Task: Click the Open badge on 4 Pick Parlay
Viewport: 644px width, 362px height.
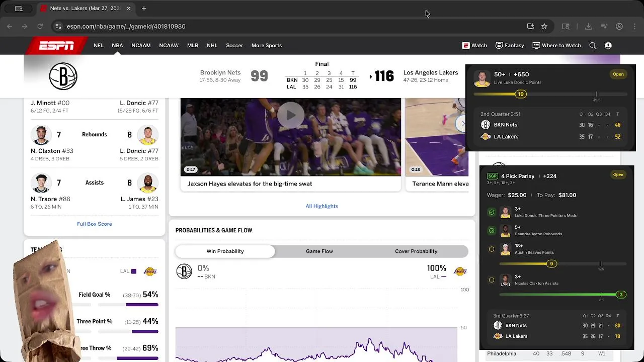Action: click(x=618, y=175)
